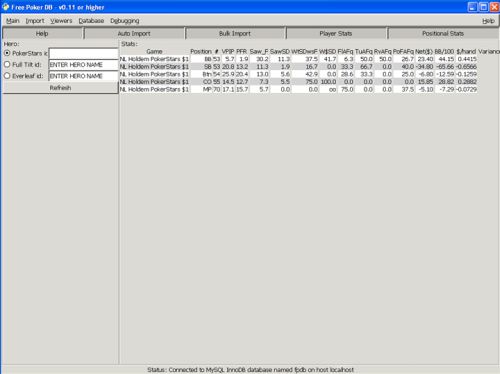Viewport: 500px width, 374px height.
Task: Click the W$SD column header
Action: (327, 52)
